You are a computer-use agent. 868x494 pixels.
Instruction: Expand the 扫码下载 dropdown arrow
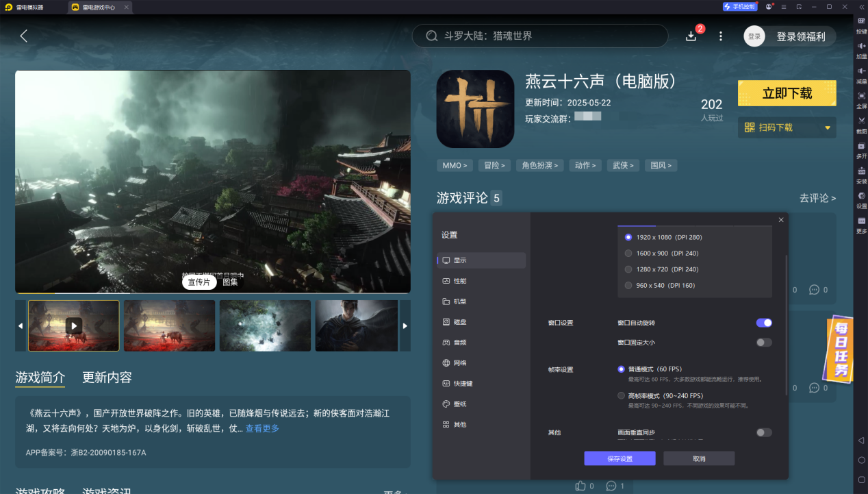click(x=827, y=127)
